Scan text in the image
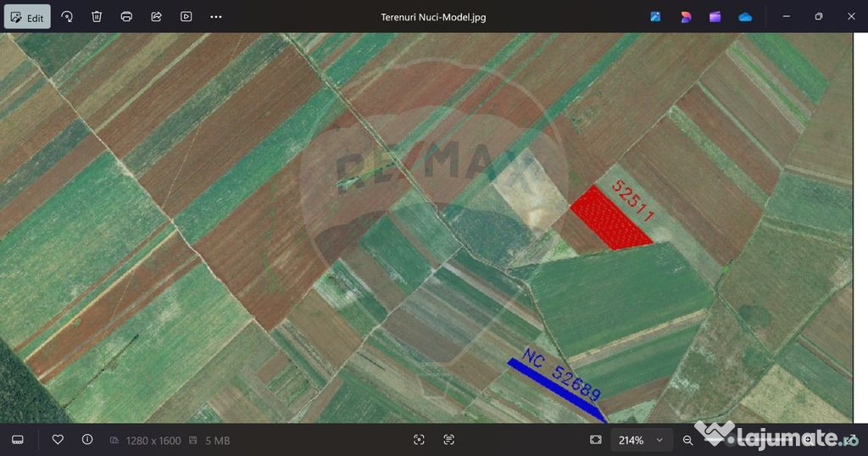The width and height of the screenshot is (868, 456). [x=448, y=440]
